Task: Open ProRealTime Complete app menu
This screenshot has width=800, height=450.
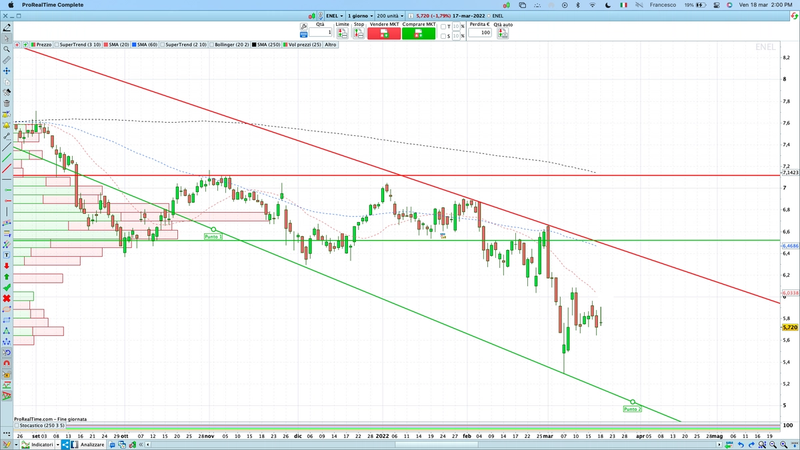Action: (53, 5)
